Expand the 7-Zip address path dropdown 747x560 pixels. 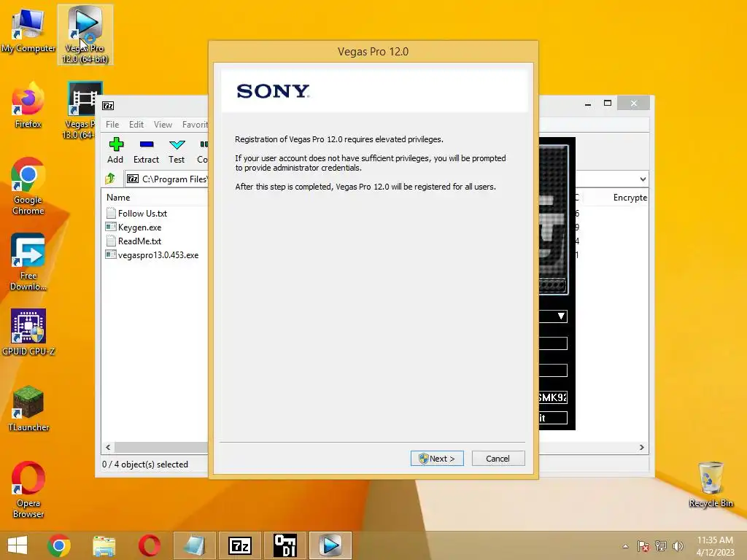click(x=643, y=179)
